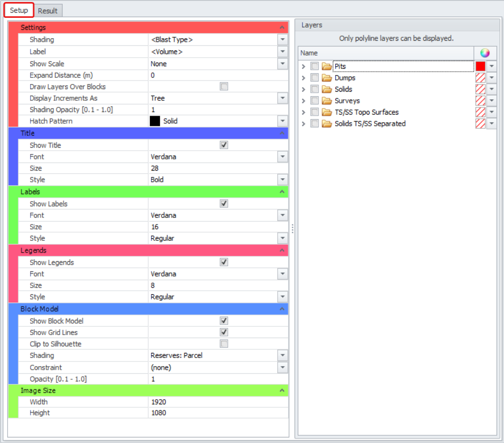Expand the Pits layer tree node

pyautogui.click(x=303, y=67)
